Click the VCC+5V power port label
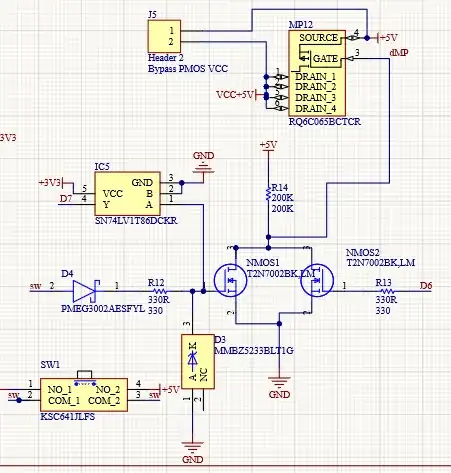 tap(235, 95)
